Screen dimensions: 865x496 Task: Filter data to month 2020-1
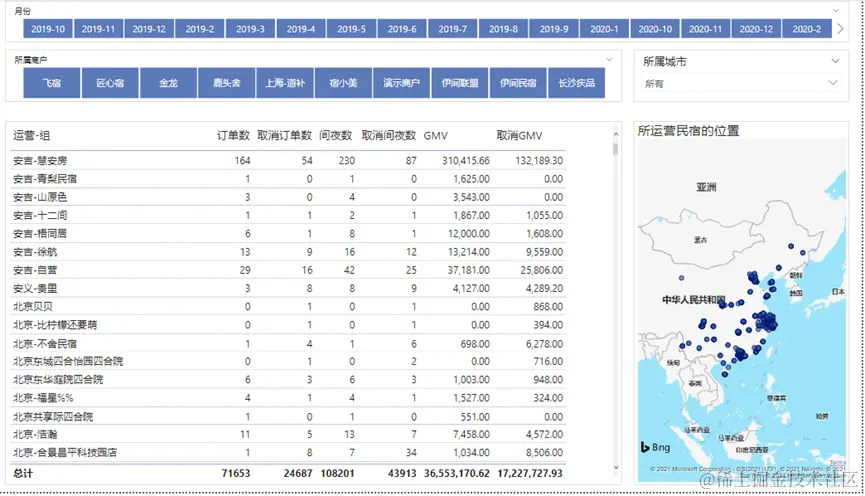coord(605,29)
